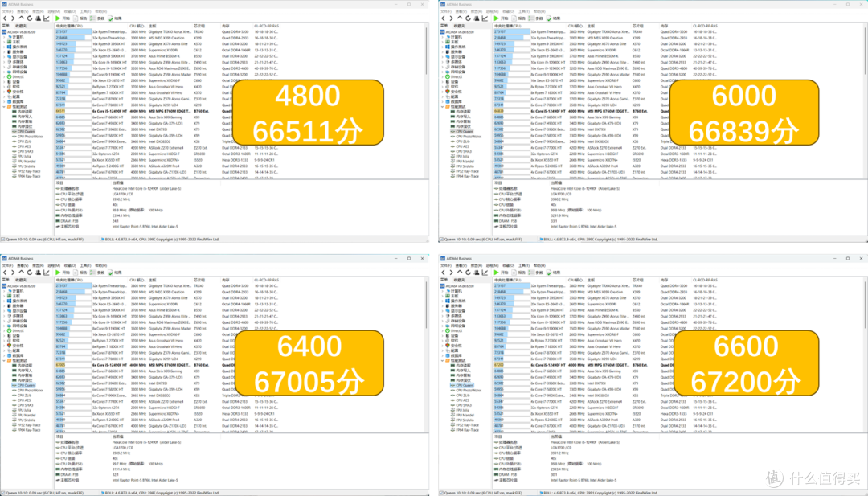Click the Refresh icon in the top-right window

tap(468, 18)
